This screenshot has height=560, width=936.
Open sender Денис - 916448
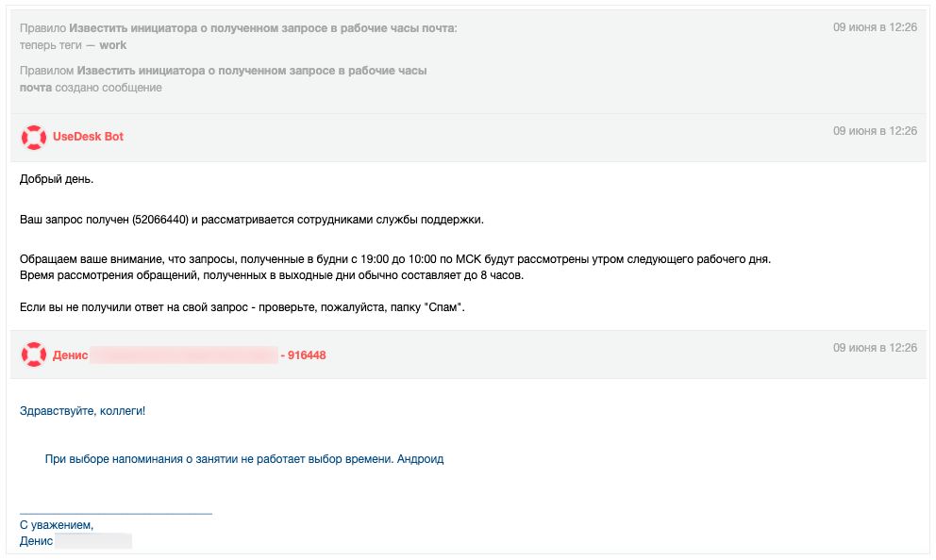[x=190, y=354]
